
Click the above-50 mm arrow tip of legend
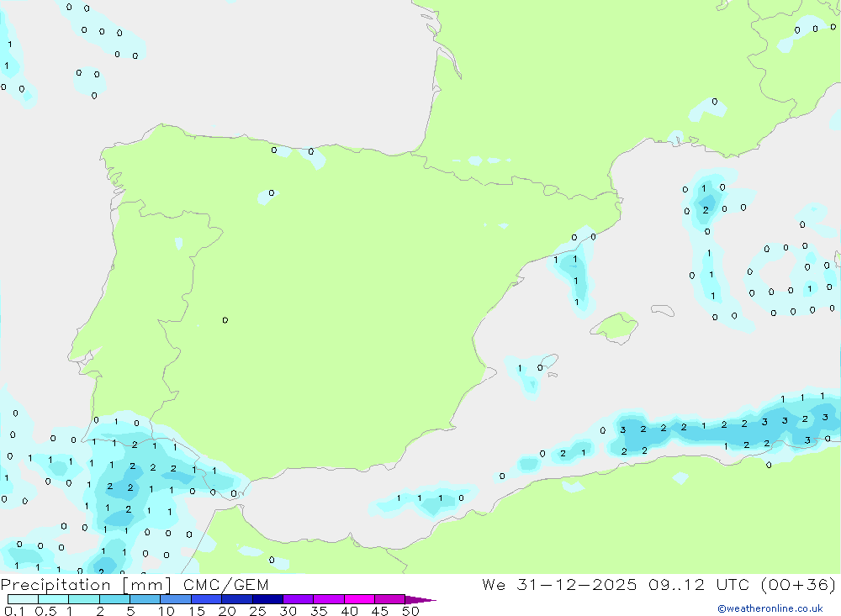(420, 600)
